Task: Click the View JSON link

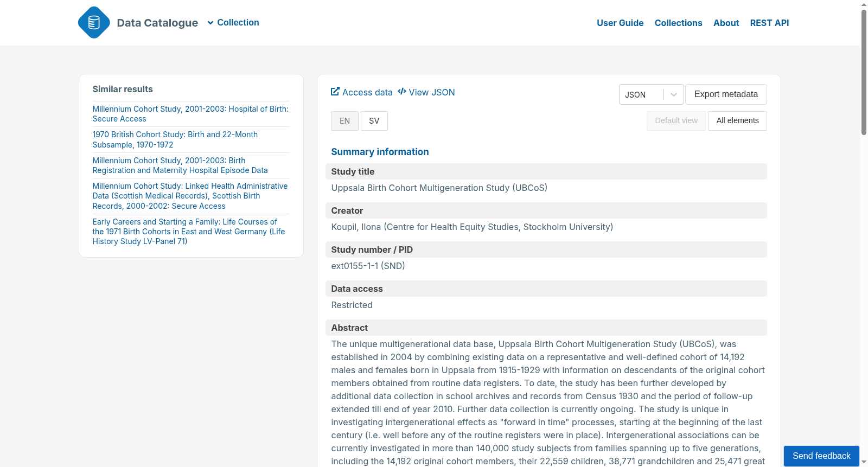Action: 426,92
